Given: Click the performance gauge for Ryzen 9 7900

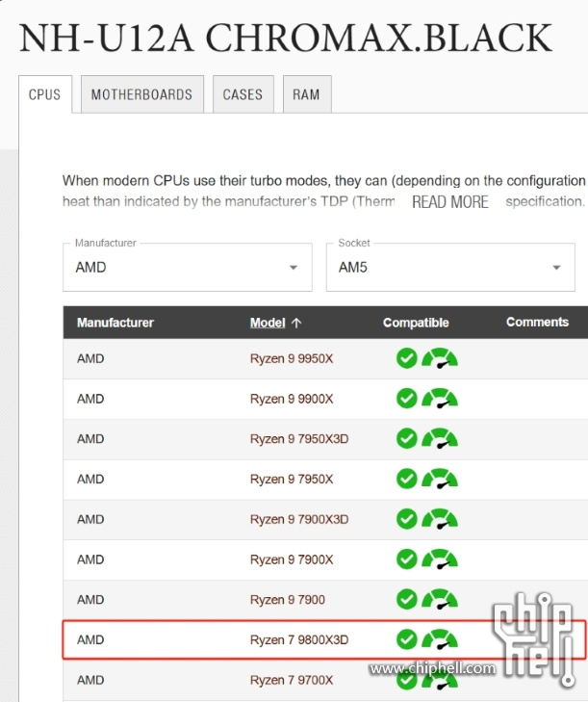Looking at the screenshot, I should click(440, 599).
